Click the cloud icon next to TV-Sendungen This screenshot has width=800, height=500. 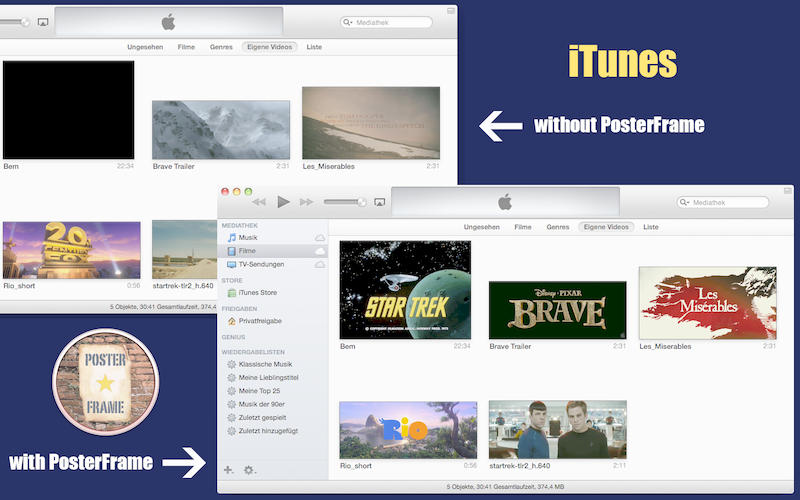(320, 264)
